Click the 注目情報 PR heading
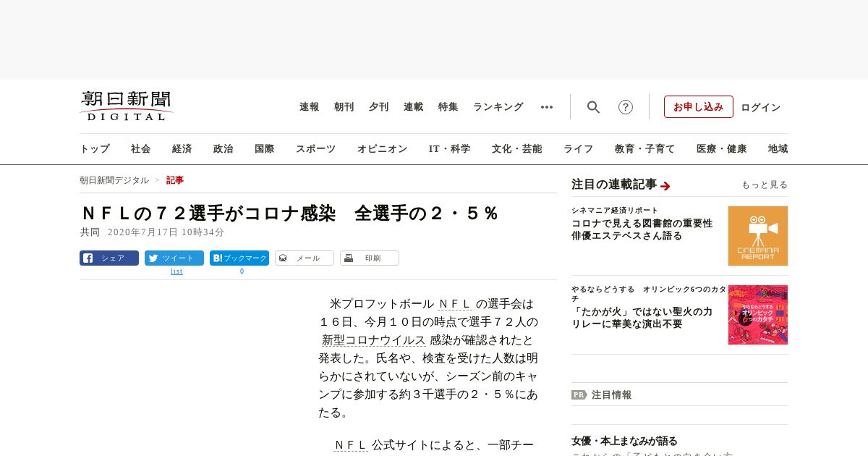 (612, 395)
